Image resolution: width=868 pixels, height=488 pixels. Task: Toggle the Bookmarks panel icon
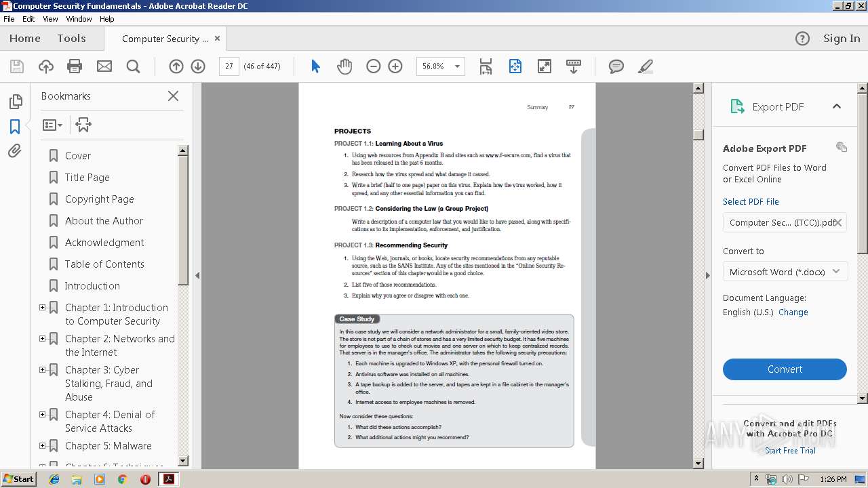tap(15, 127)
